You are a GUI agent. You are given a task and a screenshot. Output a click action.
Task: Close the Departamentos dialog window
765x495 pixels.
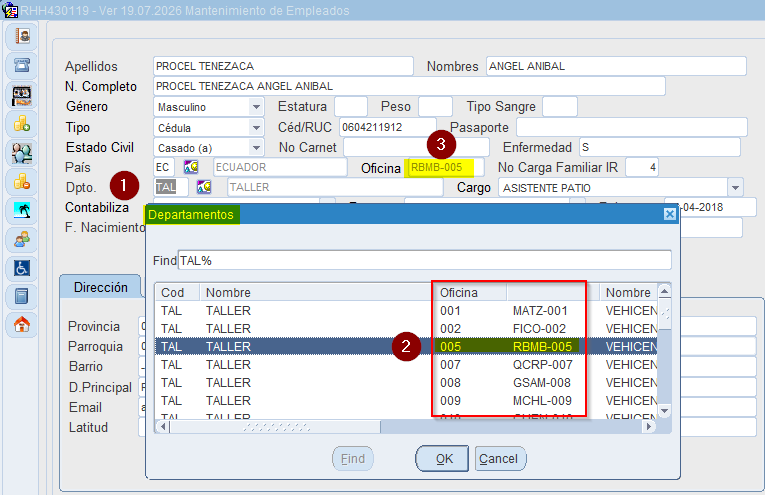tap(670, 214)
